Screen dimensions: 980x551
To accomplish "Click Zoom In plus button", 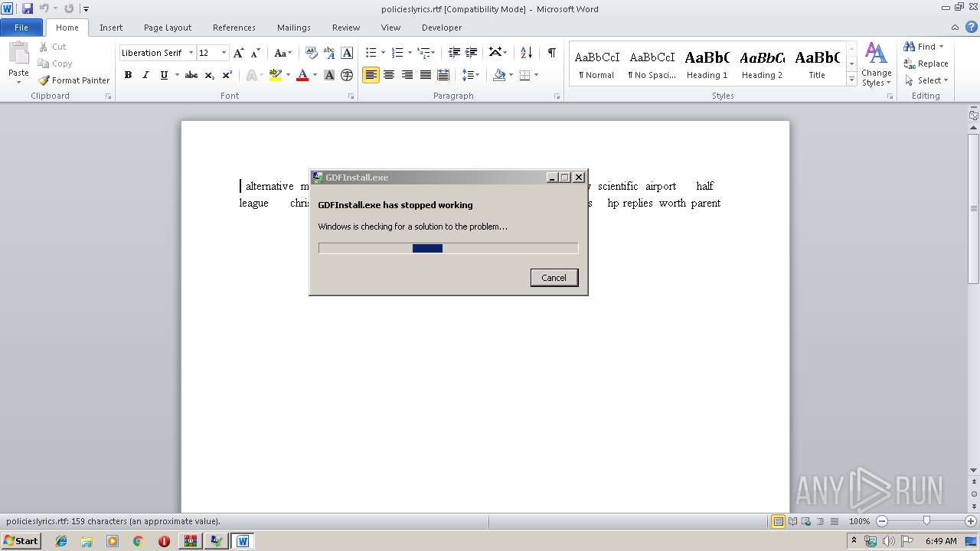I will click(x=971, y=521).
